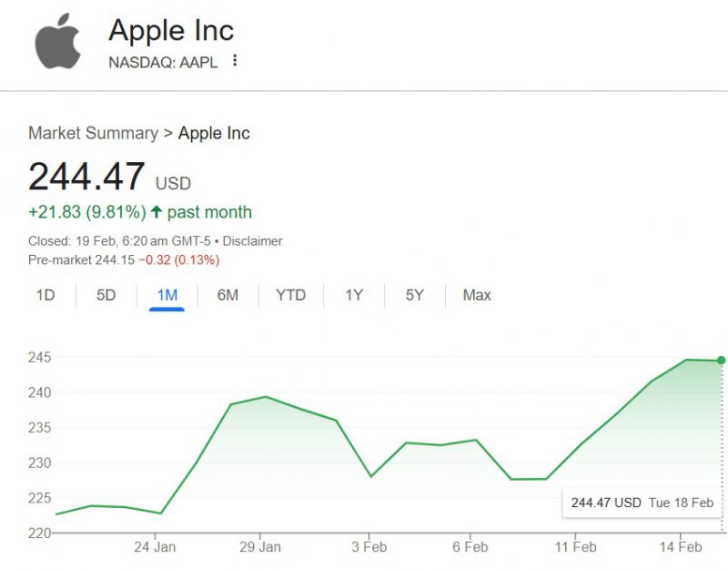Switch to the 5D time range
Viewport: 728px width, 569px height.
(x=105, y=295)
